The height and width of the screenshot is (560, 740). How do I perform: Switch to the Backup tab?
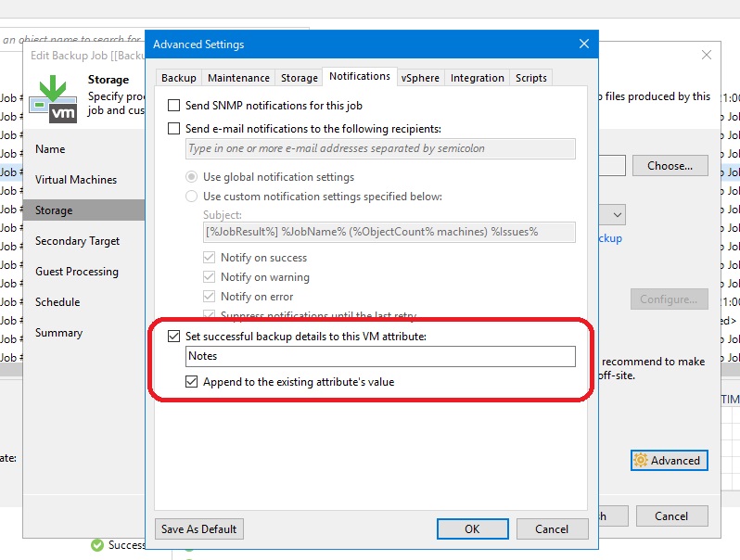pyautogui.click(x=178, y=78)
